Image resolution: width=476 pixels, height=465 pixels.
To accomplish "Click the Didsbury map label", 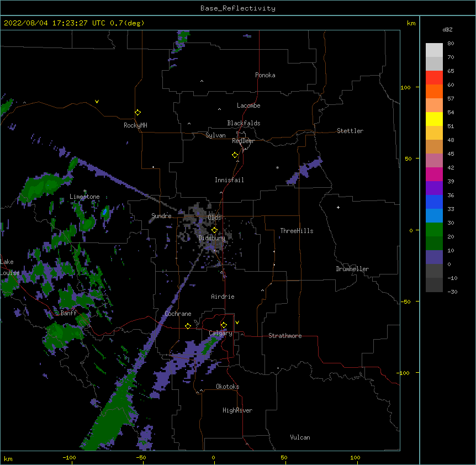I will [x=212, y=238].
